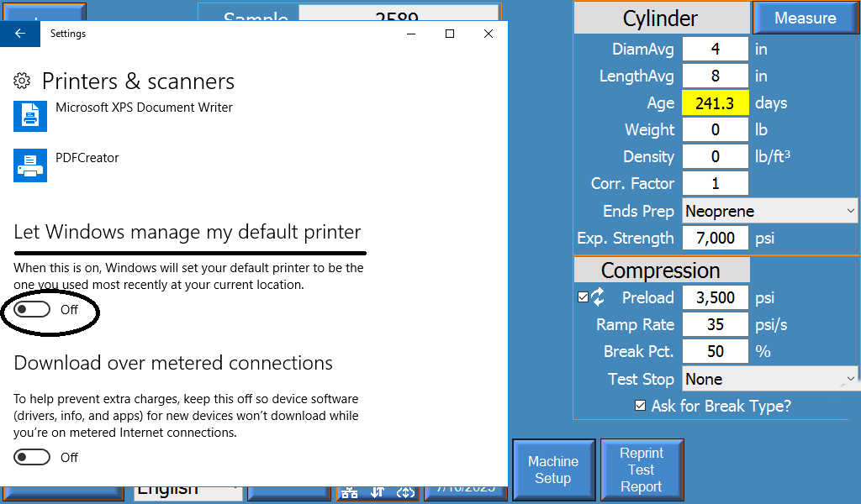861x504 pixels.
Task: Minimize the Settings window
Action: click(x=411, y=34)
